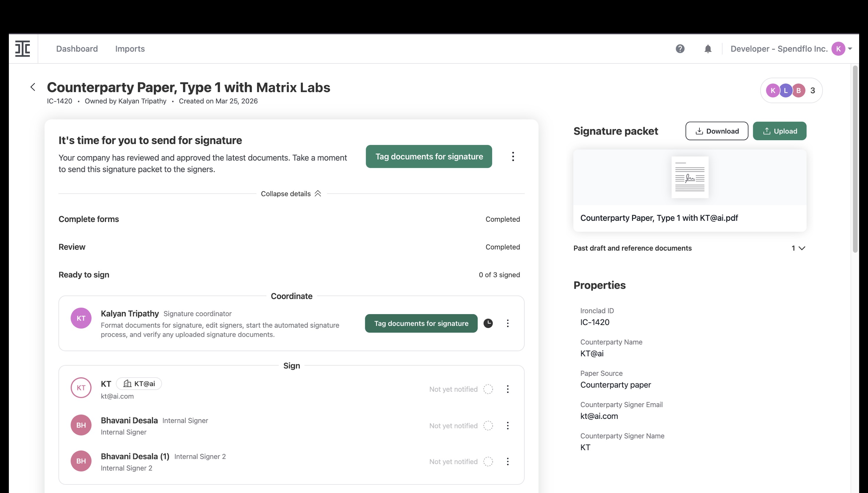Open the signature packet document thumbnail
The width and height of the screenshot is (868, 493).
click(690, 177)
